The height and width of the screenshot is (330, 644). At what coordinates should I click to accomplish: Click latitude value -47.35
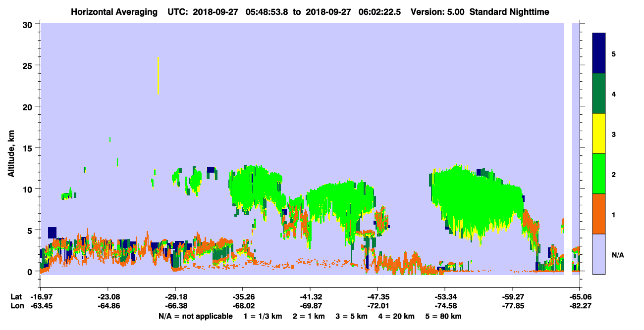tap(377, 297)
